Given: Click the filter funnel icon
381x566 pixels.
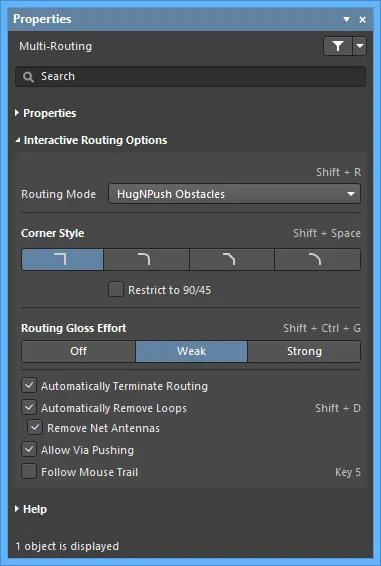Looking at the screenshot, I should (338, 46).
